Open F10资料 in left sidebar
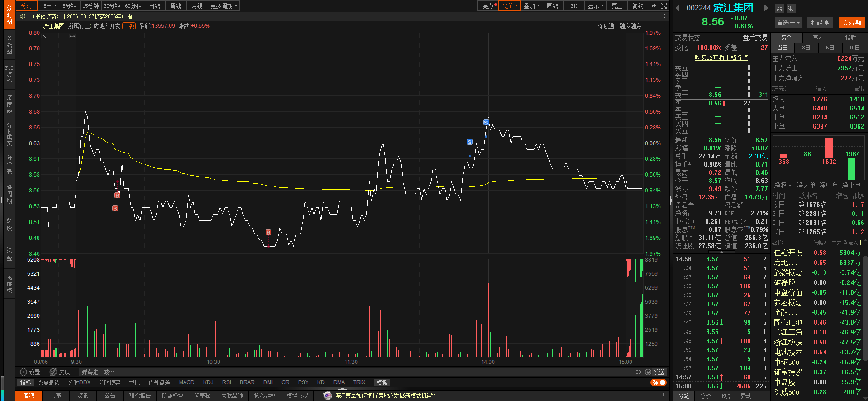Screen dimensions: 868x401 [x=9, y=75]
